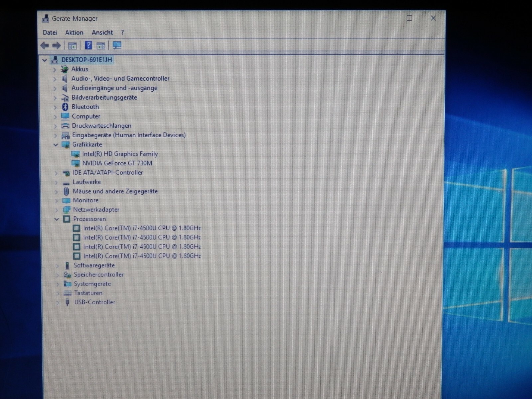Select the Laufwerke label
The width and height of the screenshot is (532, 399).
click(87, 182)
